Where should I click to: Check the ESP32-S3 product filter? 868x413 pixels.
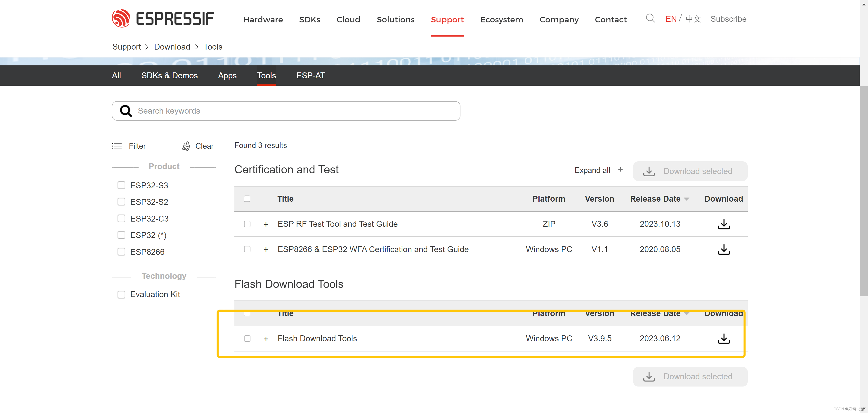point(121,185)
